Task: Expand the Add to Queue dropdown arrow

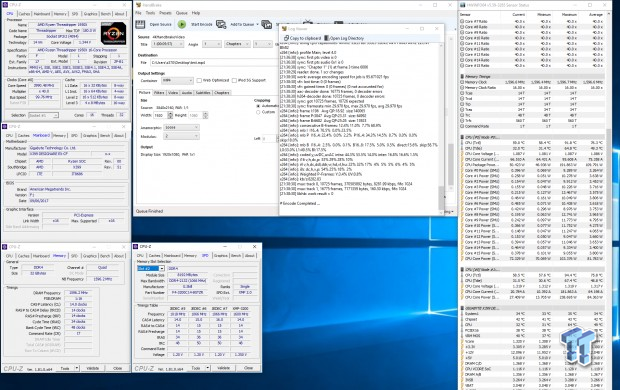Action: point(257,25)
